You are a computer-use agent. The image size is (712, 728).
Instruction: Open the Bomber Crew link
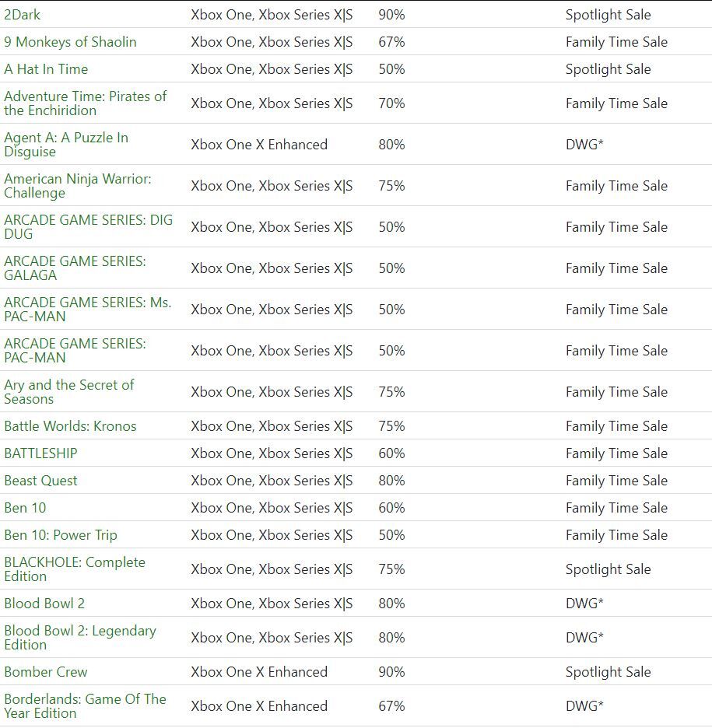[45, 672]
